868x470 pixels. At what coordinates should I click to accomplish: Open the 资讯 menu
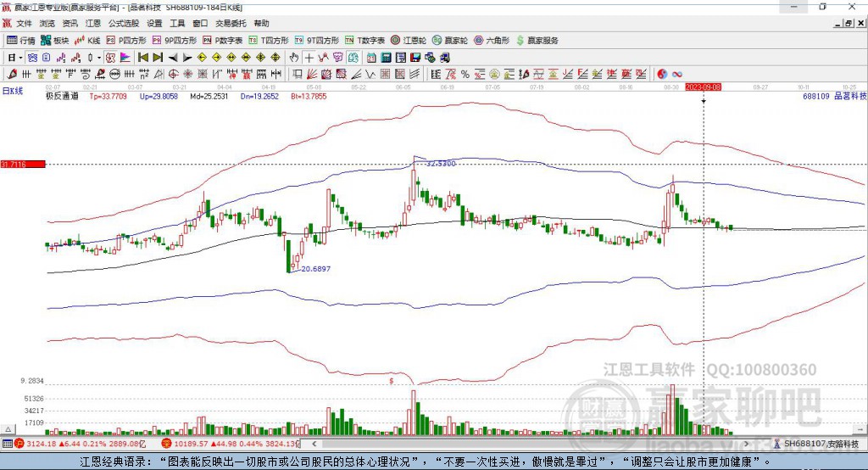(x=70, y=23)
